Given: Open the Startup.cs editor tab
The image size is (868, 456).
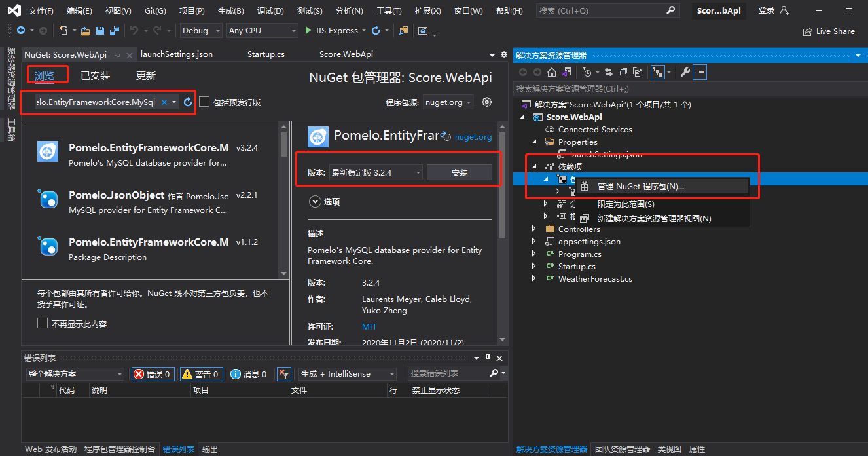Looking at the screenshot, I should [x=266, y=54].
